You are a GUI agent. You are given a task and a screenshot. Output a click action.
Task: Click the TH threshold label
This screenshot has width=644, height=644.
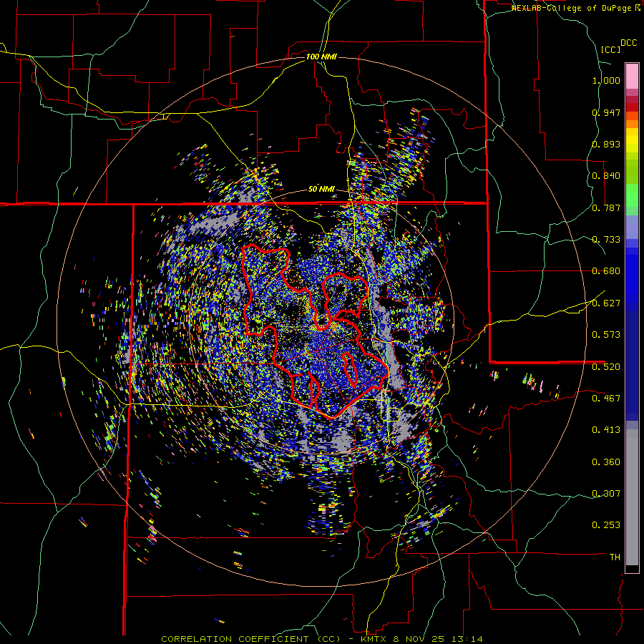(x=615, y=557)
